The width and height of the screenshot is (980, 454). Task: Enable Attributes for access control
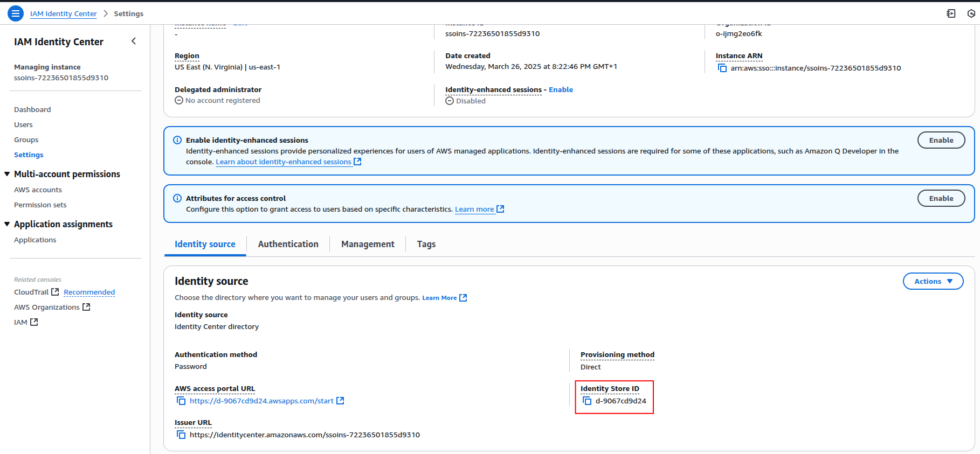coord(941,198)
